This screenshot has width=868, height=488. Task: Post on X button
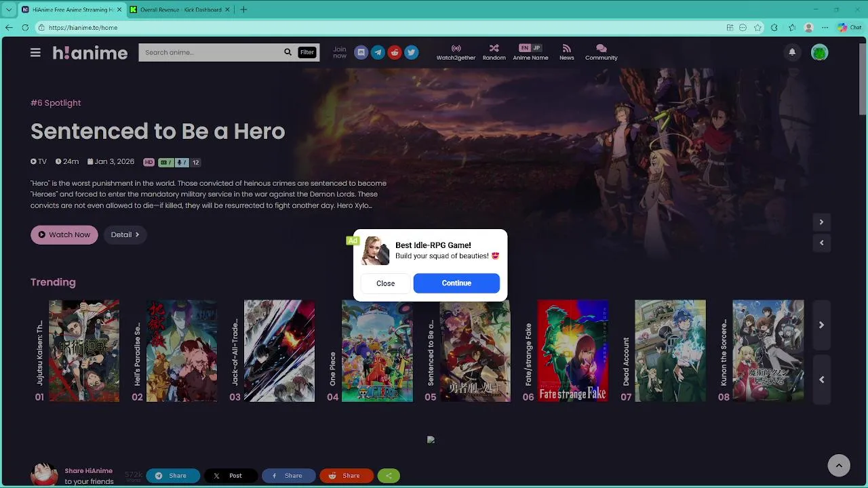(230, 476)
